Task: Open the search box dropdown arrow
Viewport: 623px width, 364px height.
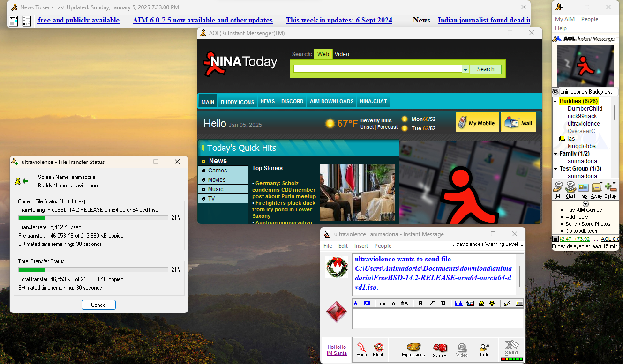Action: [465, 69]
